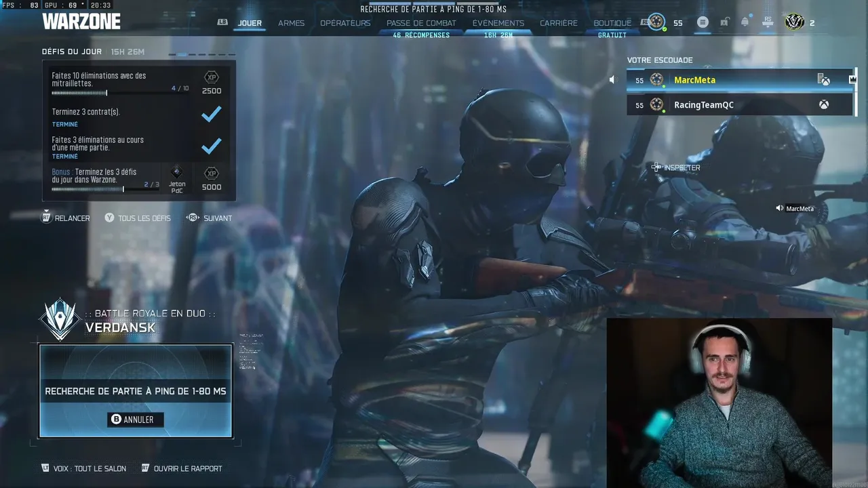Click the 2/3 bonus progress bar
The width and height of the screenshot is (868, 488).
[106, 189]
